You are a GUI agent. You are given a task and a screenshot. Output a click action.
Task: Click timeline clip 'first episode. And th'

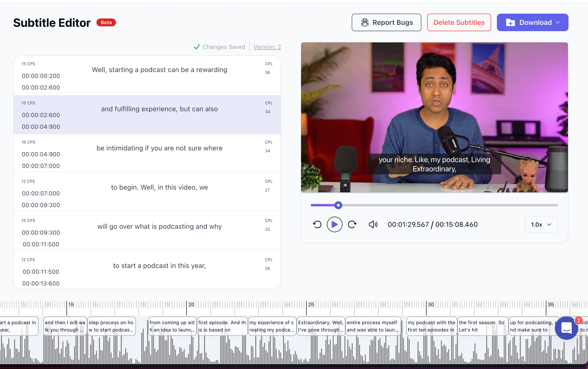point(222,326)
